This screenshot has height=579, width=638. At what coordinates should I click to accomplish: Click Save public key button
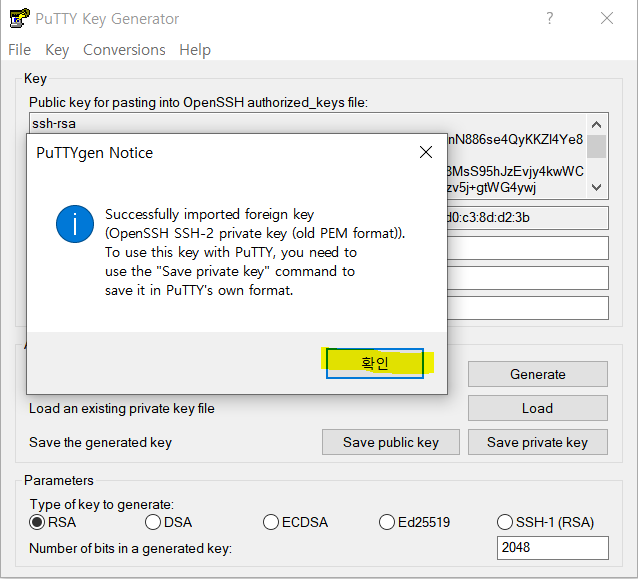tap(391, 442)
